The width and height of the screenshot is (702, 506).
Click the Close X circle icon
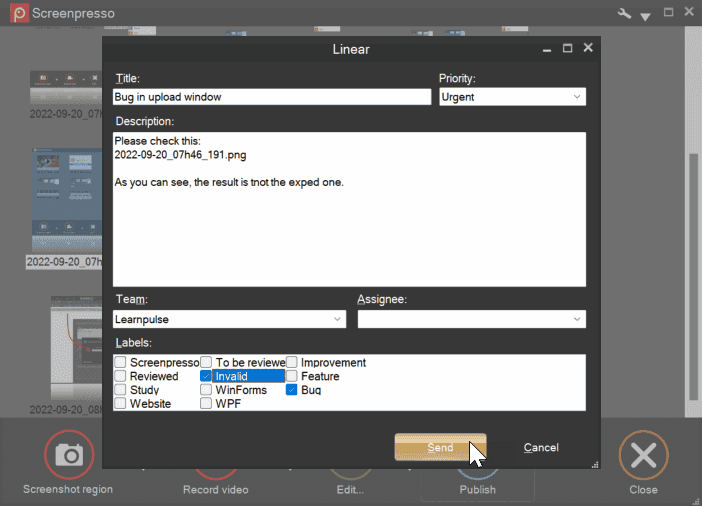643,456
